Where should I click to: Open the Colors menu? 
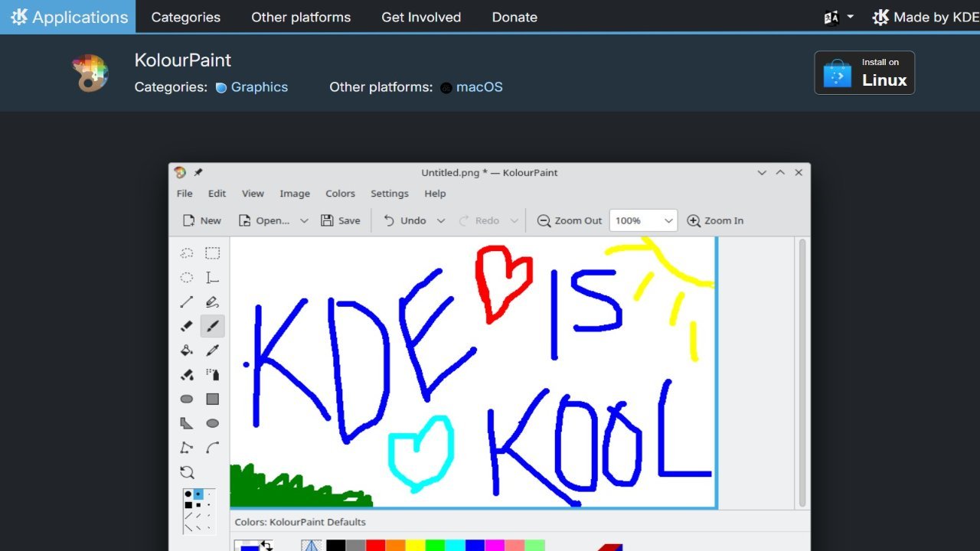pos(340,194)
